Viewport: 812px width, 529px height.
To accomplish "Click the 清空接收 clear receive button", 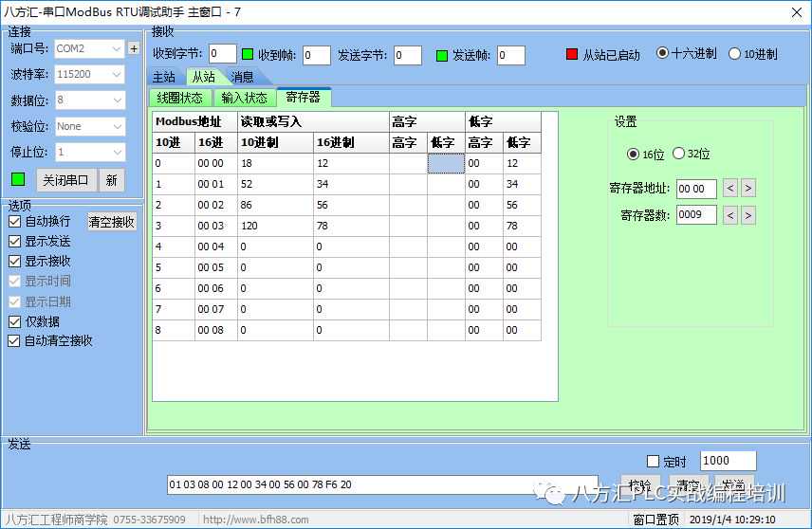I will 112,222.
